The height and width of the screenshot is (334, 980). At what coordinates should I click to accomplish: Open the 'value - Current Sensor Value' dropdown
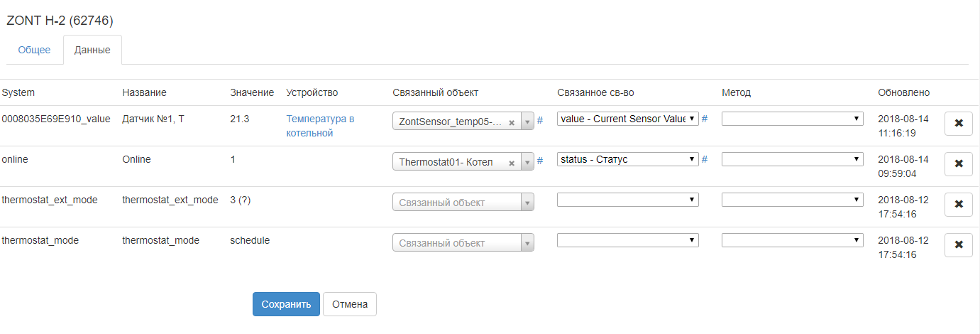(x=627, y=119)
